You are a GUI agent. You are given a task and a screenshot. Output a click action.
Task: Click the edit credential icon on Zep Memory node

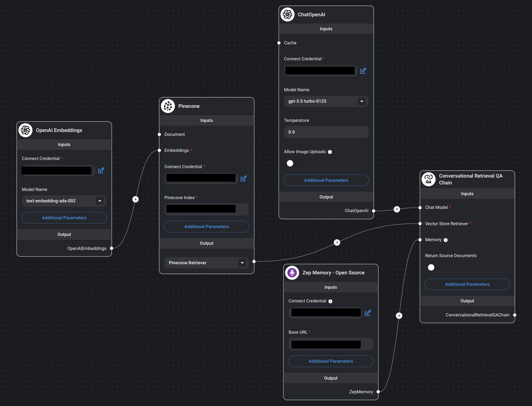coord(368,313)
